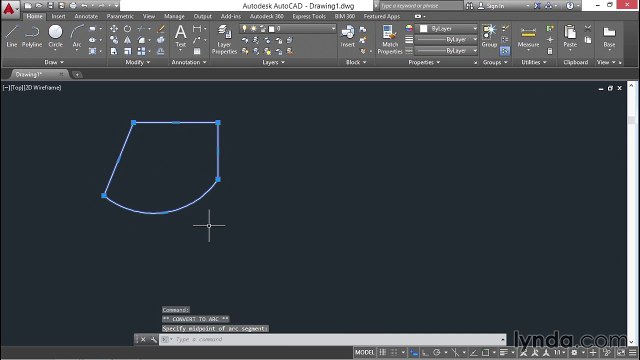This screenshot has width=640, height=360.
Task: Click the Object Color wheel icon
Action: [x=409, y=28]
